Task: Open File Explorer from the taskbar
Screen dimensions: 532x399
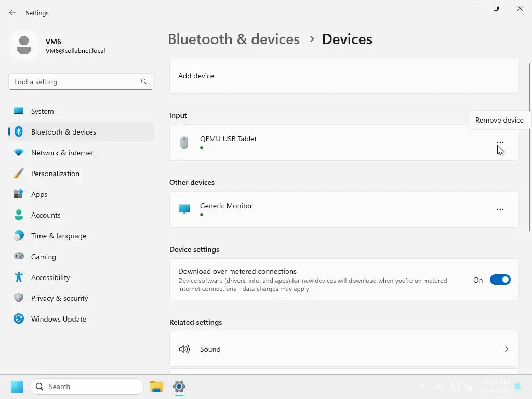Action: tap(156, 387)
